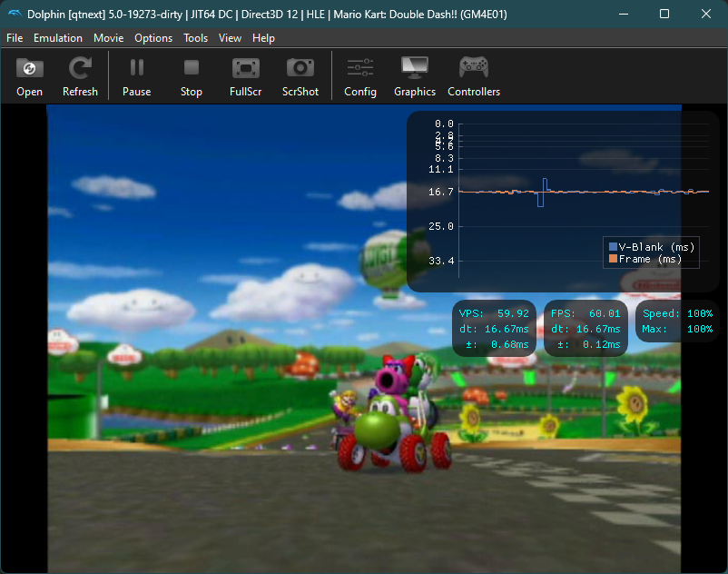Open the Movie menu
Viewport: 728px width, 574px height.
[x=108, y=38]
